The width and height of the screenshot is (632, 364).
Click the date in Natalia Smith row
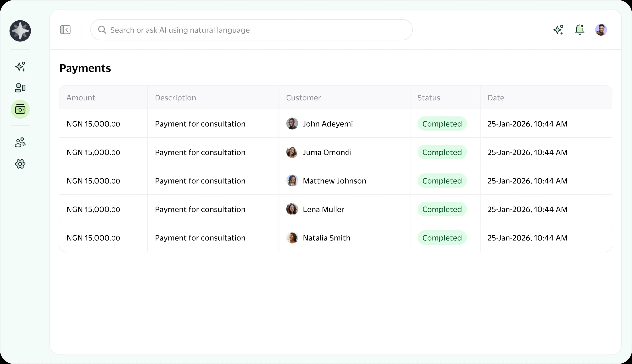527,238
